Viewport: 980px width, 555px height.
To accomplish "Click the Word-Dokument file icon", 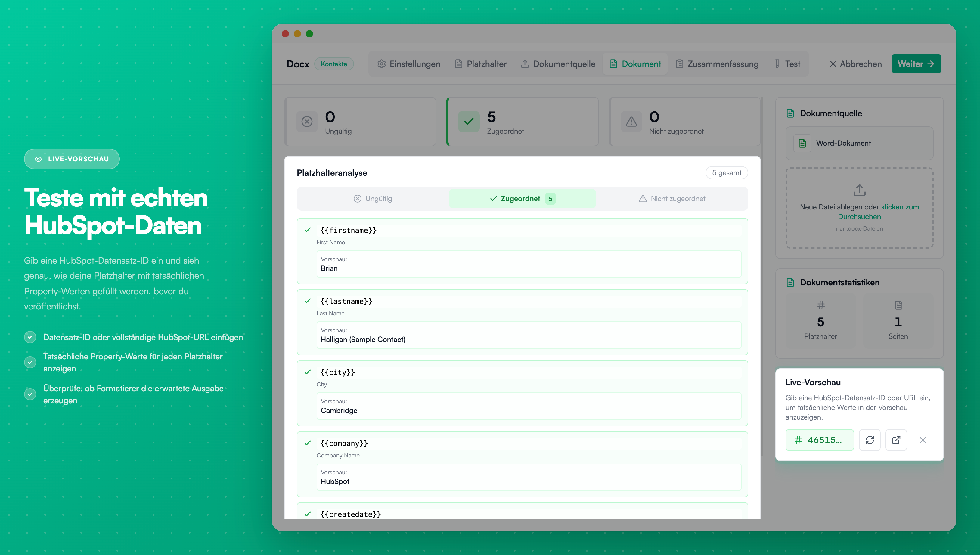I will (802, 143).
